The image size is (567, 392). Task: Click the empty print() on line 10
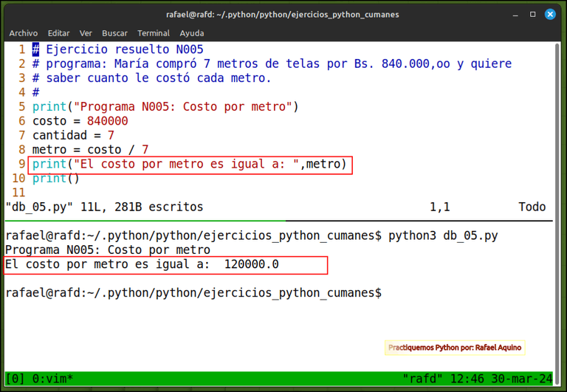55,178
